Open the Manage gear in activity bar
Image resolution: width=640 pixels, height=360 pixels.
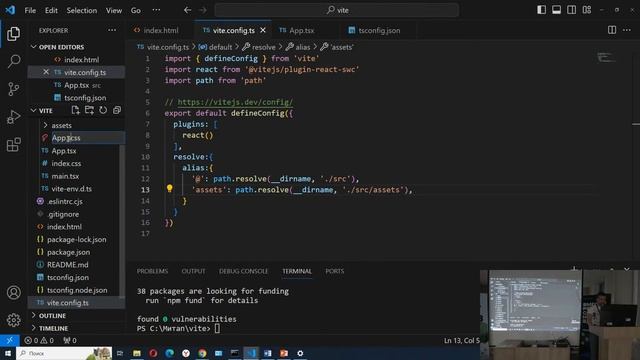coord(13,320)
